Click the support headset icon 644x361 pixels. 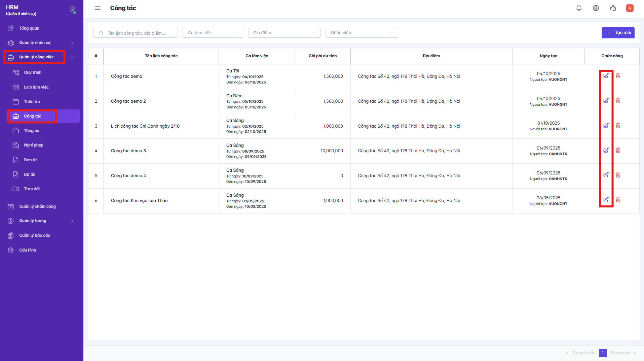pos(613,8)
